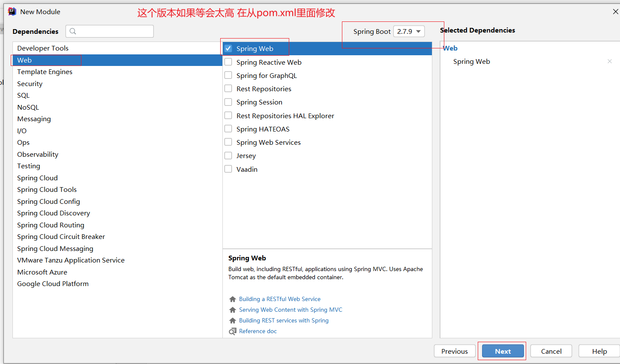The image size is (620, 364).
Task: Remove Spring Web from selected dependencies
Action: tap(609, 61)
